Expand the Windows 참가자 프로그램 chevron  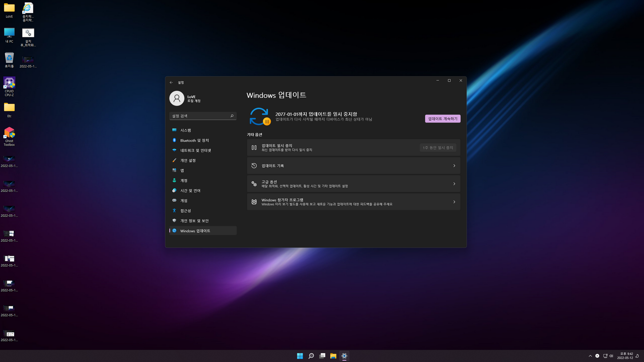click(454, 202)
